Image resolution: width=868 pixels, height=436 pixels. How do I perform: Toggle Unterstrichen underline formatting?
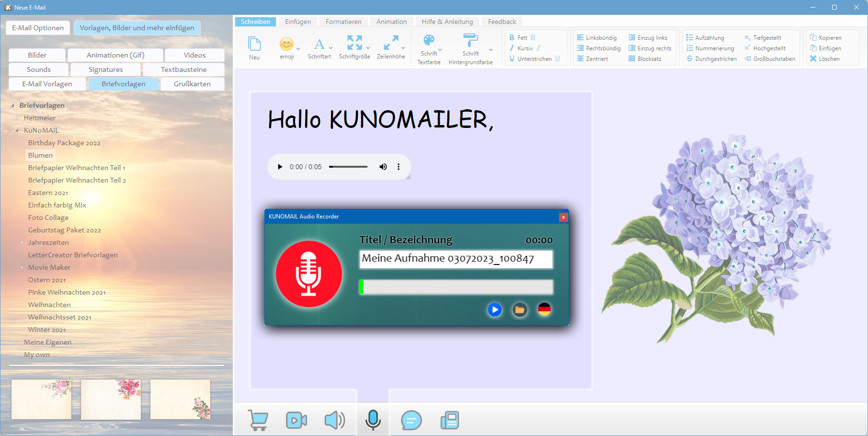click(x=534, y=58)
